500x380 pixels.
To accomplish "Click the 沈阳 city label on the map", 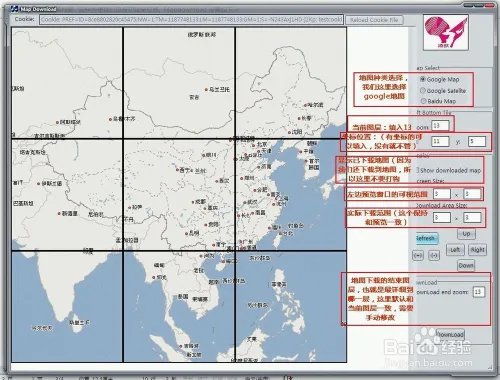I will 296,132.
